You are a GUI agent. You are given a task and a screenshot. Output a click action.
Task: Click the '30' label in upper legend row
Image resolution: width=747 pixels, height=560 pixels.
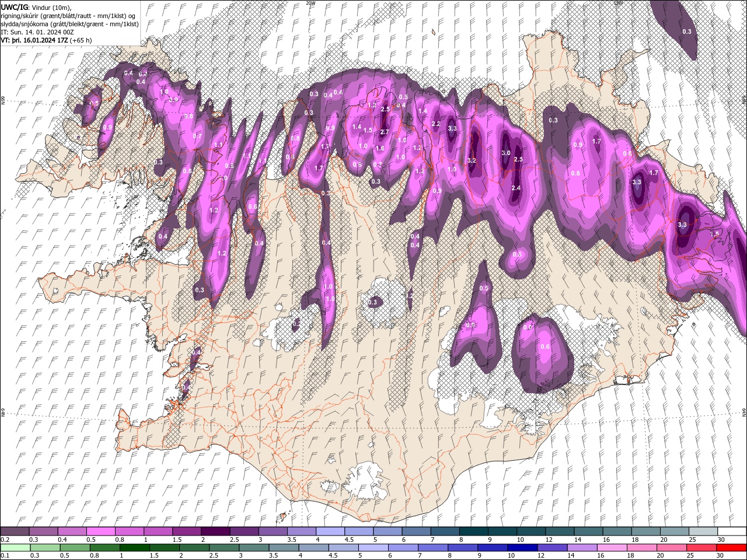721,540
